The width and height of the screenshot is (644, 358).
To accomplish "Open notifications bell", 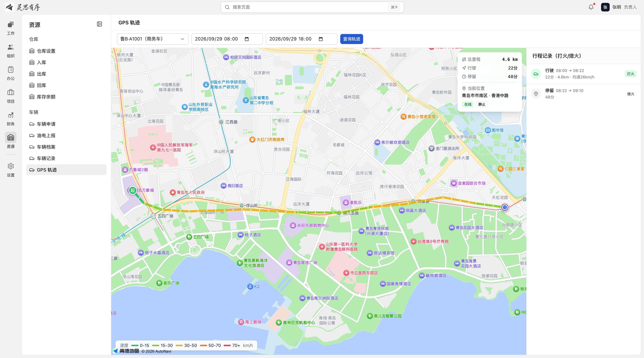I will point(591,7).
